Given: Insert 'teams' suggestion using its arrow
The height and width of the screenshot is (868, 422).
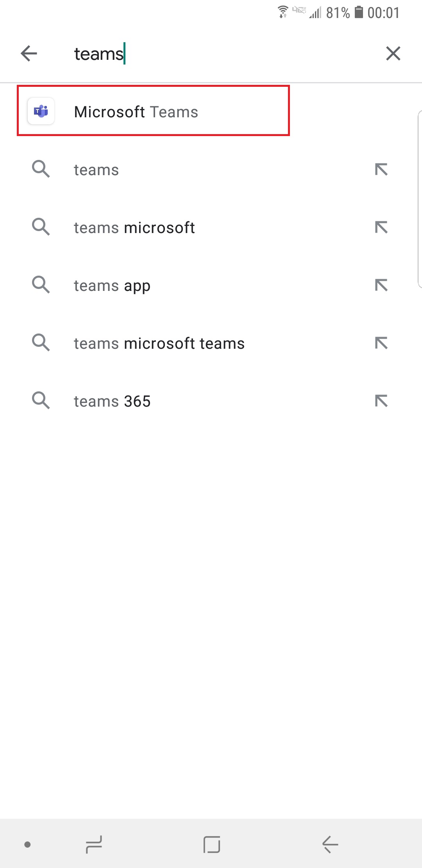Looking at the screenshot, I should [x=381, y=169].
